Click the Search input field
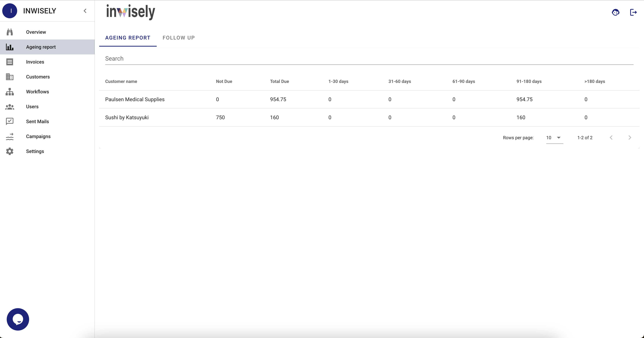 point(369,58)
